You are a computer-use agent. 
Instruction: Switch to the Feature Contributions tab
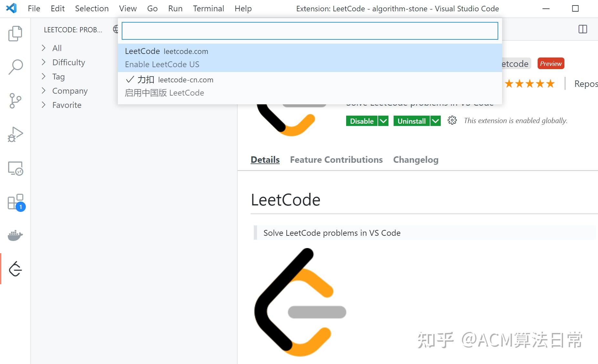coord(336,160)
